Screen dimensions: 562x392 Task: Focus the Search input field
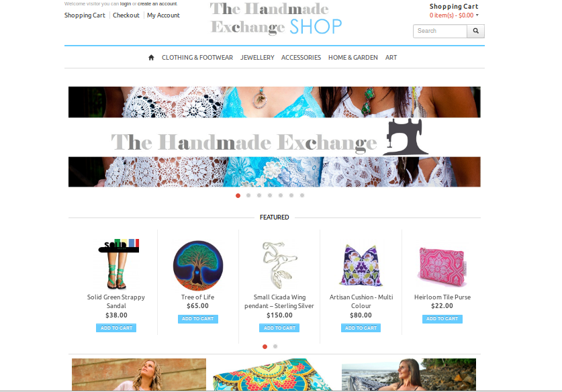440,31
